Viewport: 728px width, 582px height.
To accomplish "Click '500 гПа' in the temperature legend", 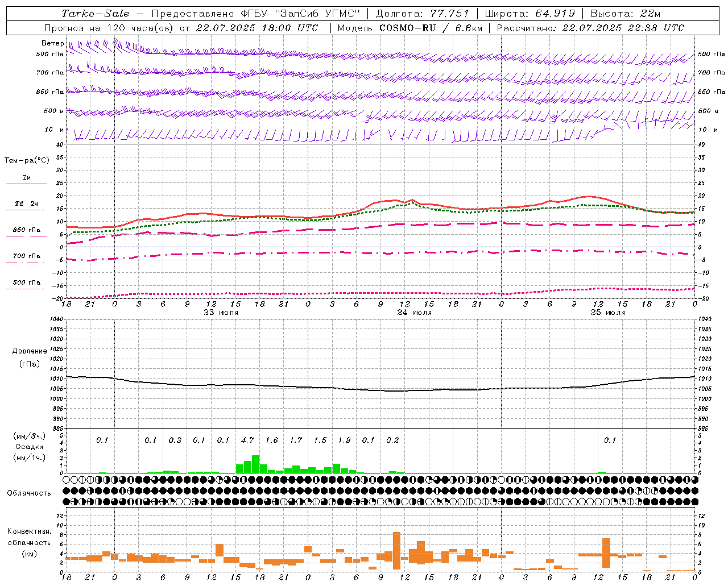I will 27,282.
